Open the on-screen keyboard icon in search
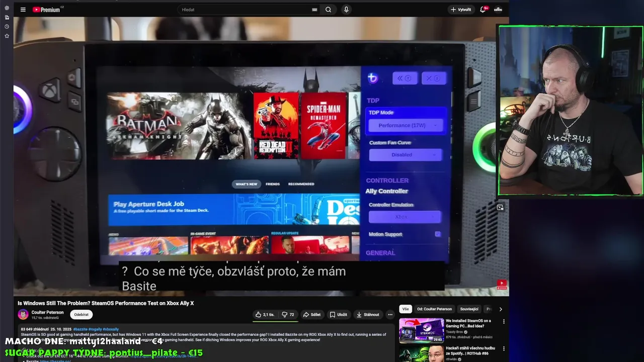644x362 pixels. [314, 10]
